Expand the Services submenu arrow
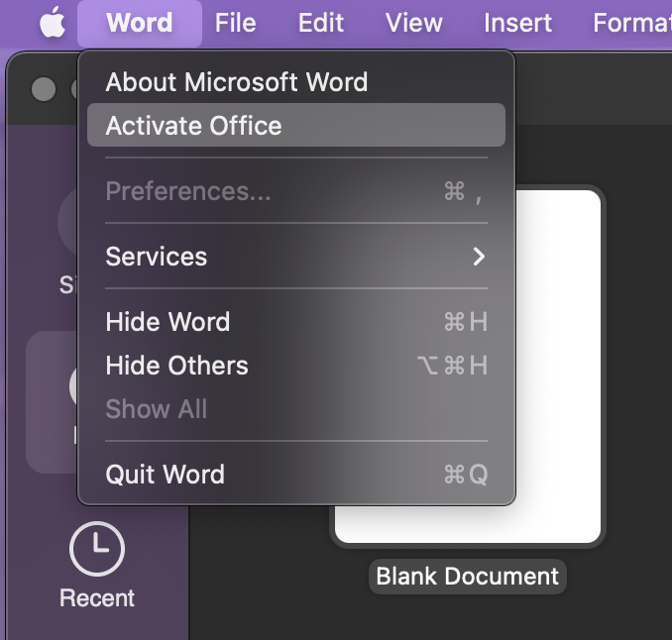The height and width of the screenshot is (640, 672). 479,257
